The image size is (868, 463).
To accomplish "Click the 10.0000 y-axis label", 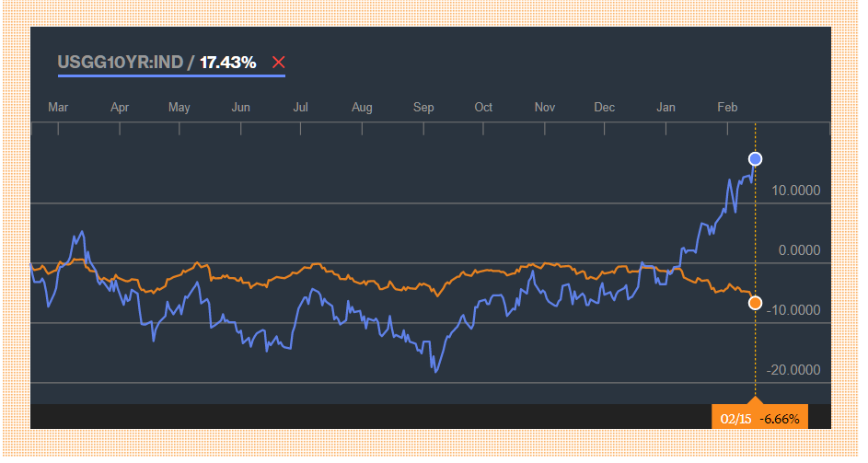I will (798, 191).
